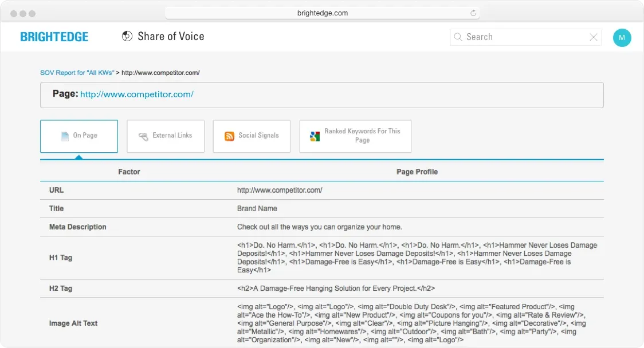Clear the search field with the X
Viewport: 644px width, 348px height.
(x=594, y=37)
